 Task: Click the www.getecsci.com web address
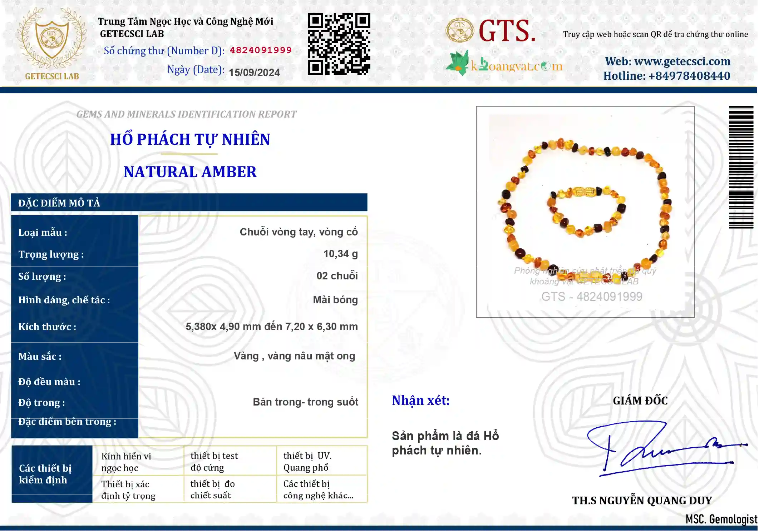(682, 61)
